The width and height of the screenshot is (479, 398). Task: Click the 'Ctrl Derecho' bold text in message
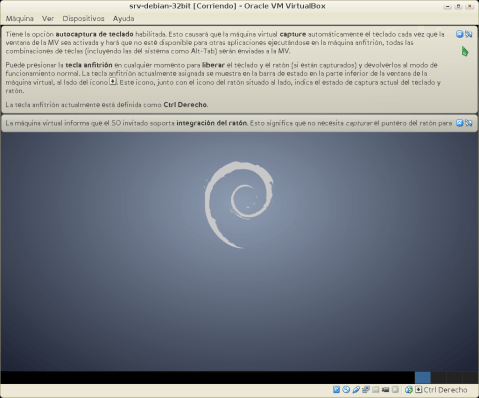tap(185, 105)
